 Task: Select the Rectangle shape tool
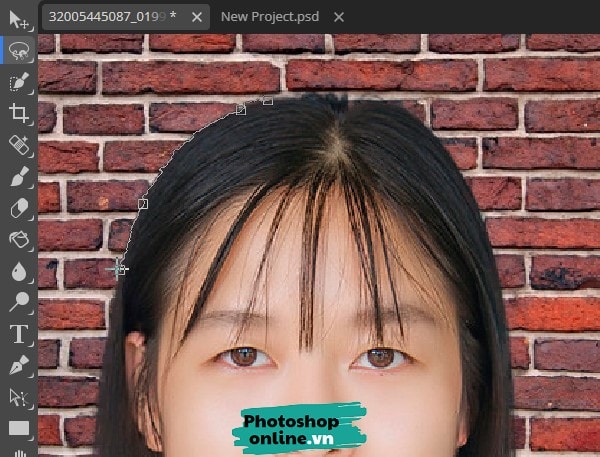click(x=18, y=429)
